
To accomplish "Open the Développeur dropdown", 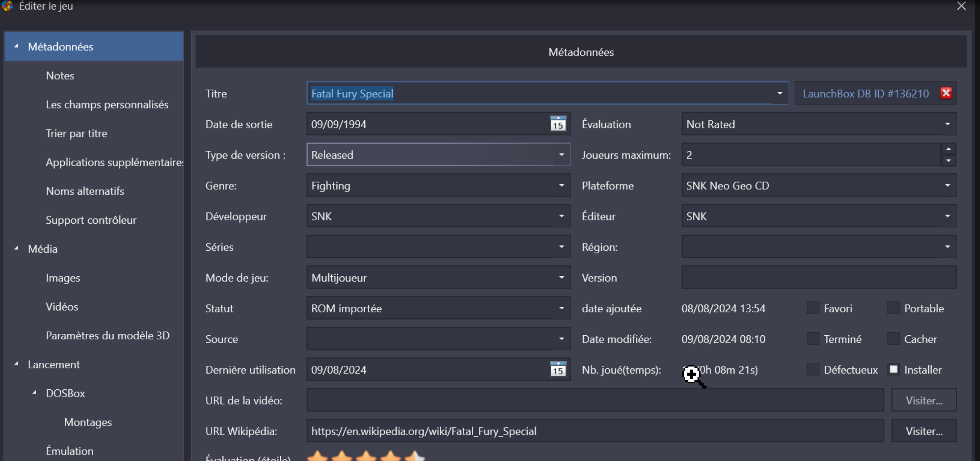I will [561, 216].
